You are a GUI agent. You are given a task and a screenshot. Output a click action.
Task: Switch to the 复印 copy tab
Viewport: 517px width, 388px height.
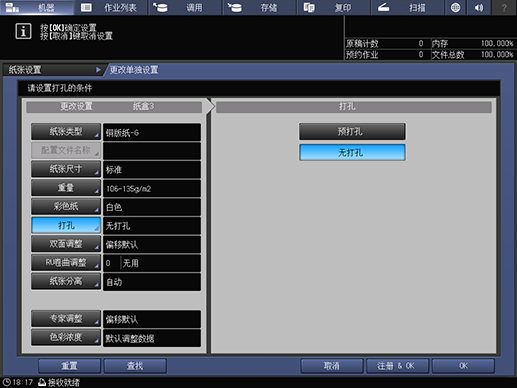[334, 7]
